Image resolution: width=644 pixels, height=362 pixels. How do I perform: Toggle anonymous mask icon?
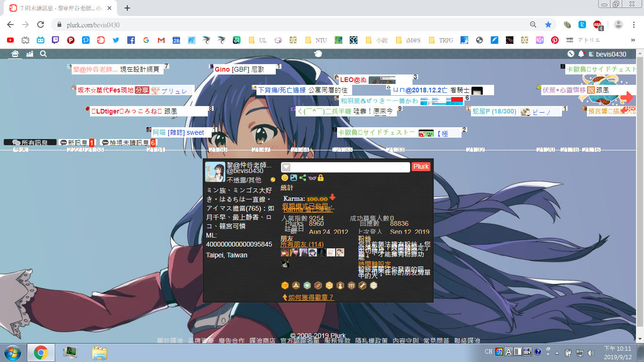(312, 178)
